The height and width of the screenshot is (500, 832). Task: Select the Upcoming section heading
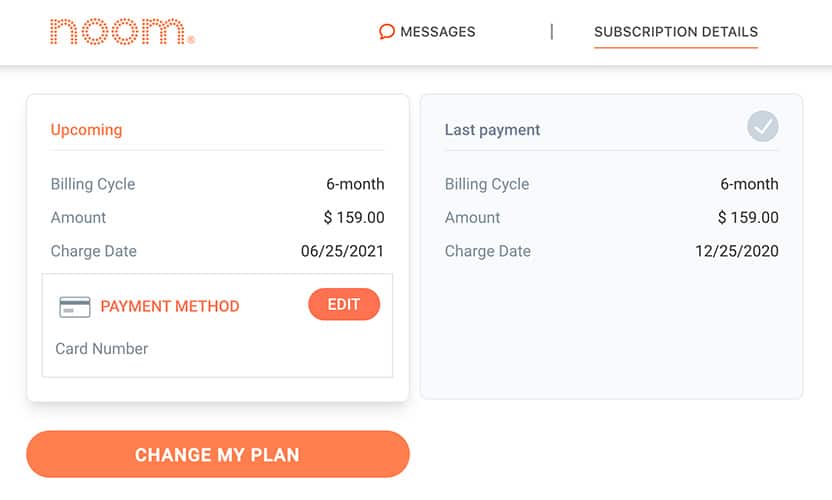[86, 130]
